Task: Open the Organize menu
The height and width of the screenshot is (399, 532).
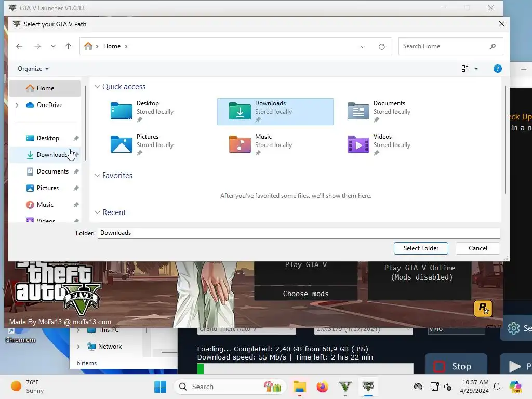Action: point(33,69)
